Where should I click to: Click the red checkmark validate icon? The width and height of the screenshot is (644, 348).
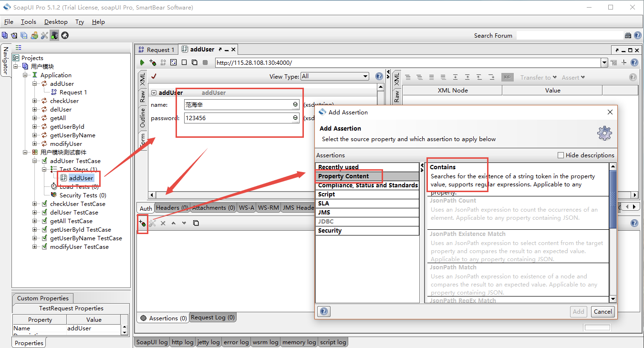pyautogui.click(x=153, y=76)
